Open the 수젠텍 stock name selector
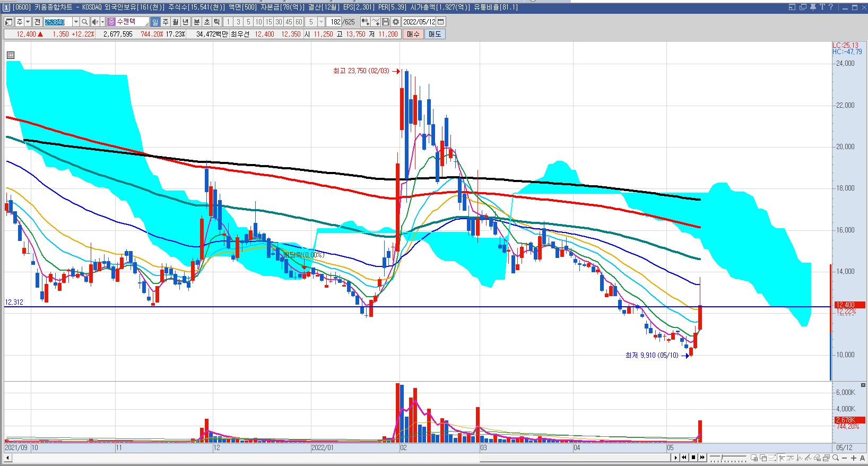 (x=128, y=22)
